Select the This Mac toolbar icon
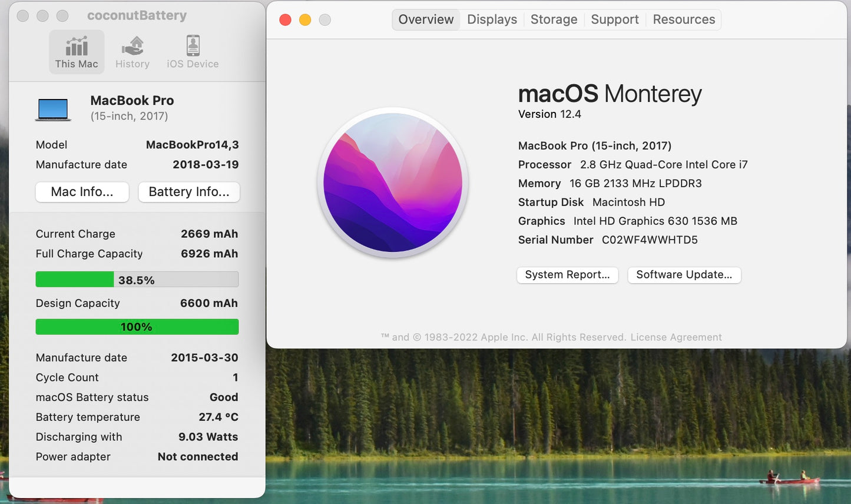 pyautogui.click(x=77, y=52)
